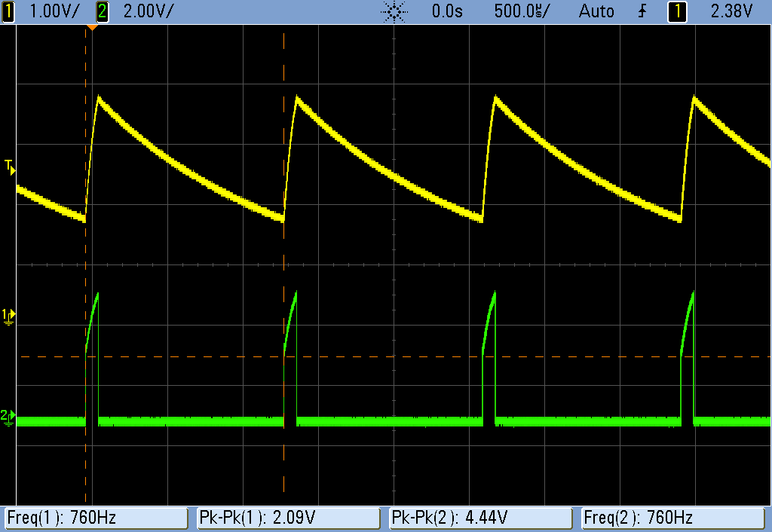The image size is (772, 532).
Task: Select the Pk-Pk(1) 2.09V measurement box
Action: [289, 518]
